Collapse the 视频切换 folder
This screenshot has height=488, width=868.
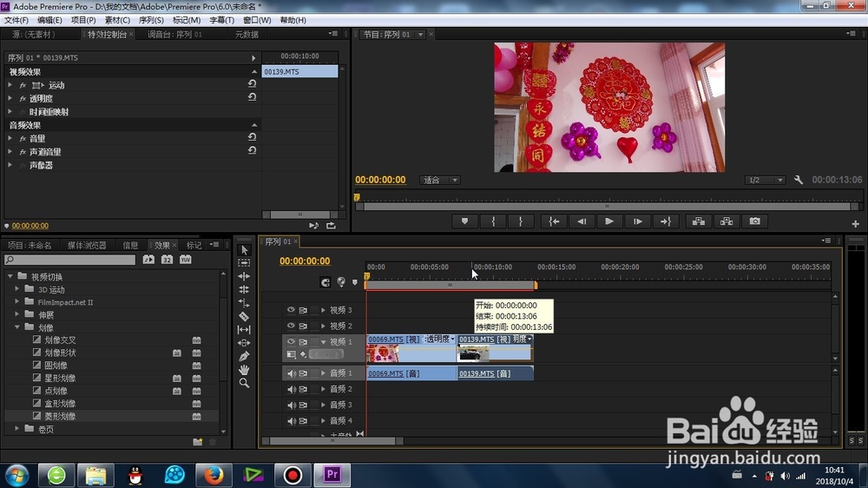coord(10,276)
